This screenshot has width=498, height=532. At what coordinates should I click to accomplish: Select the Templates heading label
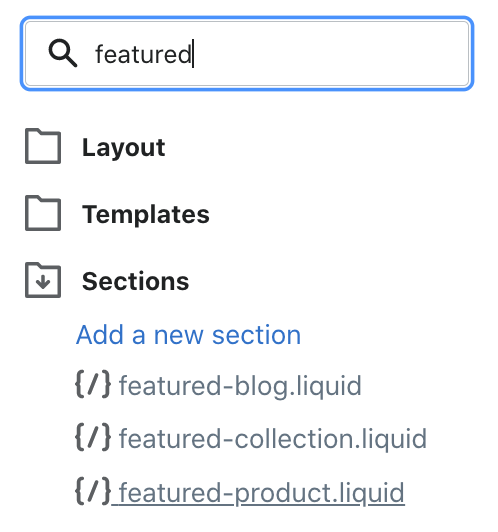(146, 214)
